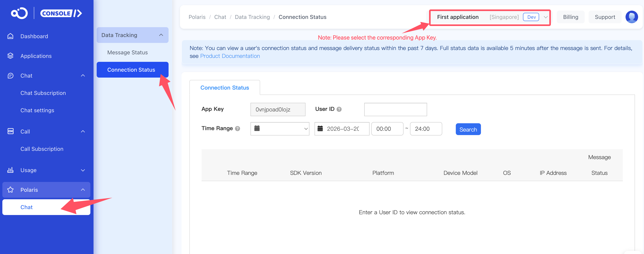Click the Search button

pos(468,129)
